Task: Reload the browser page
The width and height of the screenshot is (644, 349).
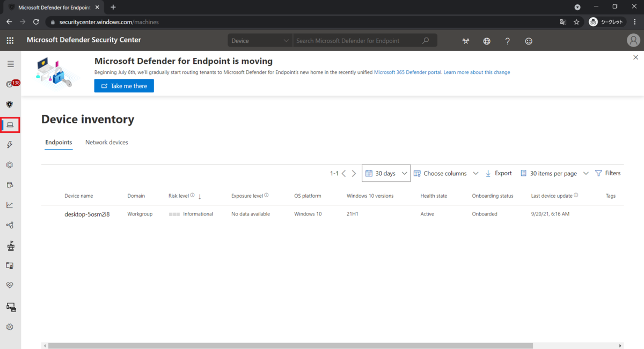Action: click(36, 22)
